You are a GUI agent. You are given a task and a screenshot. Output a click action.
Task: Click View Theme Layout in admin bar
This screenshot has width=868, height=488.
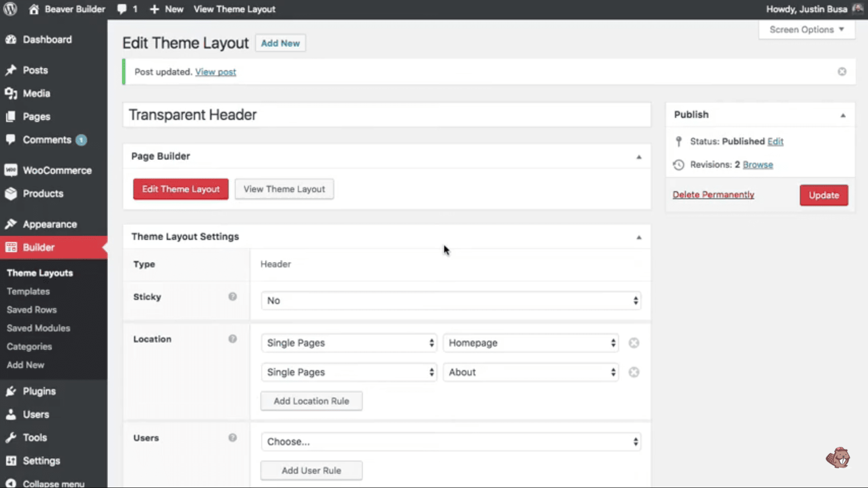(x=234, y=9)
